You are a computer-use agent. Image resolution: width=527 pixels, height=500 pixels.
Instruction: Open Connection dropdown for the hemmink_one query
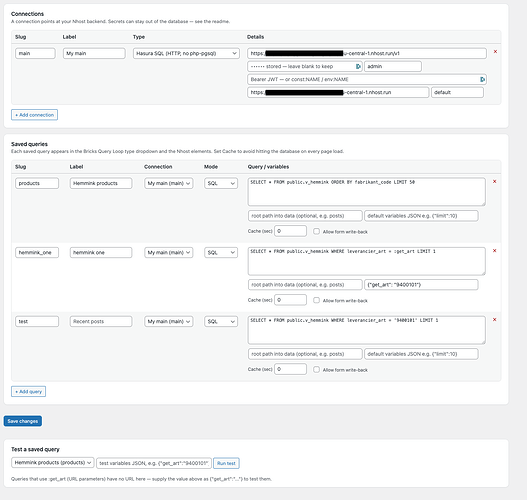pos(169,253)
